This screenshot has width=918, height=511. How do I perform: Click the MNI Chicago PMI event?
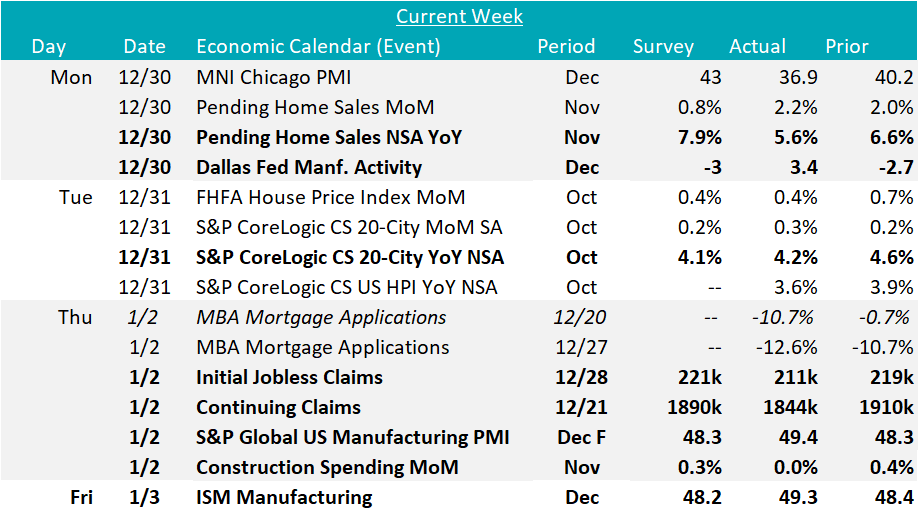point(273,77)
